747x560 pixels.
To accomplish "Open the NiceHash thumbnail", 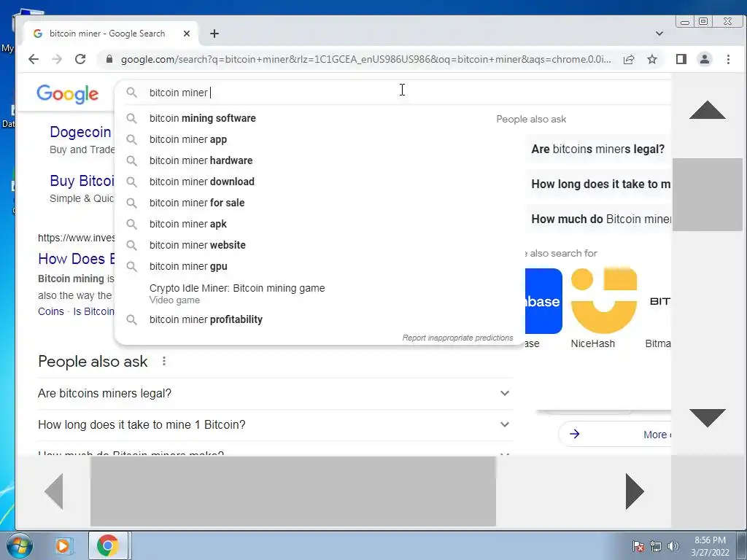I will click(603, 300).
